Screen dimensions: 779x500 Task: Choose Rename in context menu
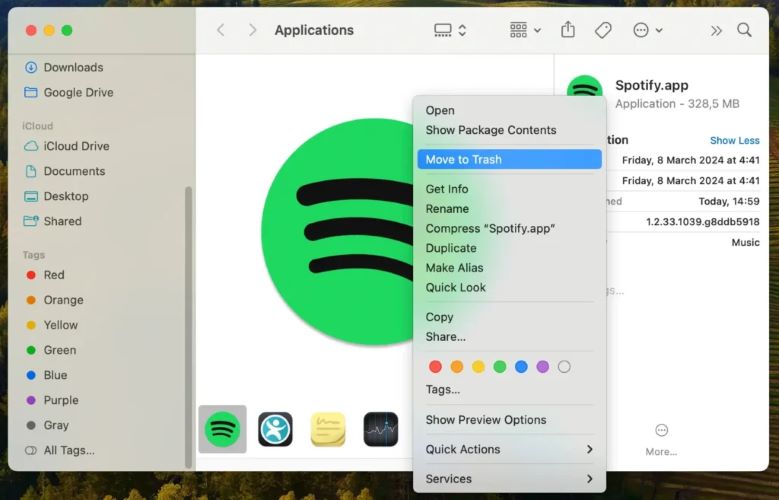pos(509,209)
